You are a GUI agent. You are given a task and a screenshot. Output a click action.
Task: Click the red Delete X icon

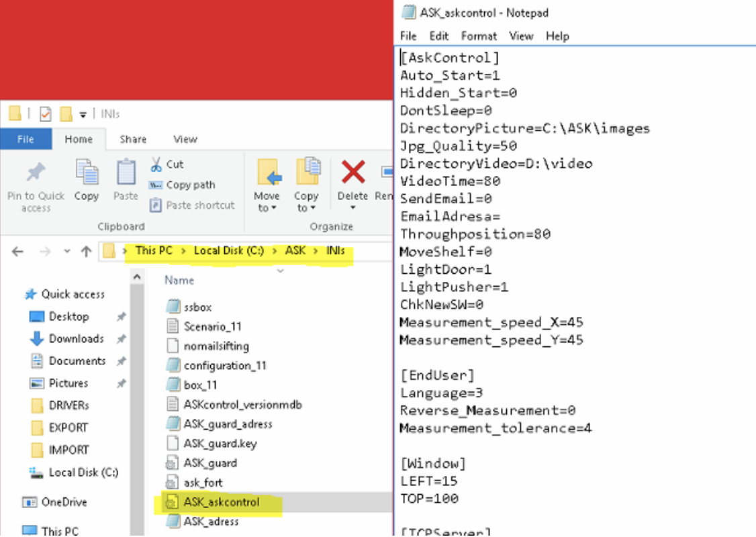(x=352, y=173)
